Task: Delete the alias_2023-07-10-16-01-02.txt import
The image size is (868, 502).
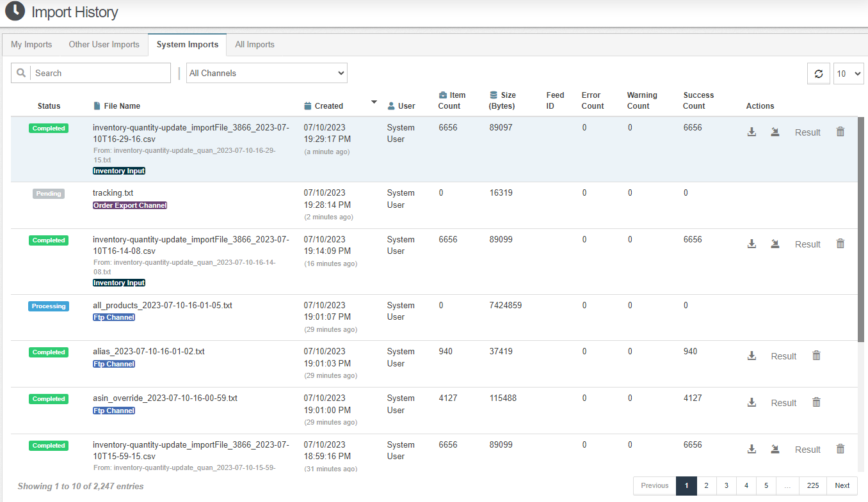Action: click(x=816, y=356)
